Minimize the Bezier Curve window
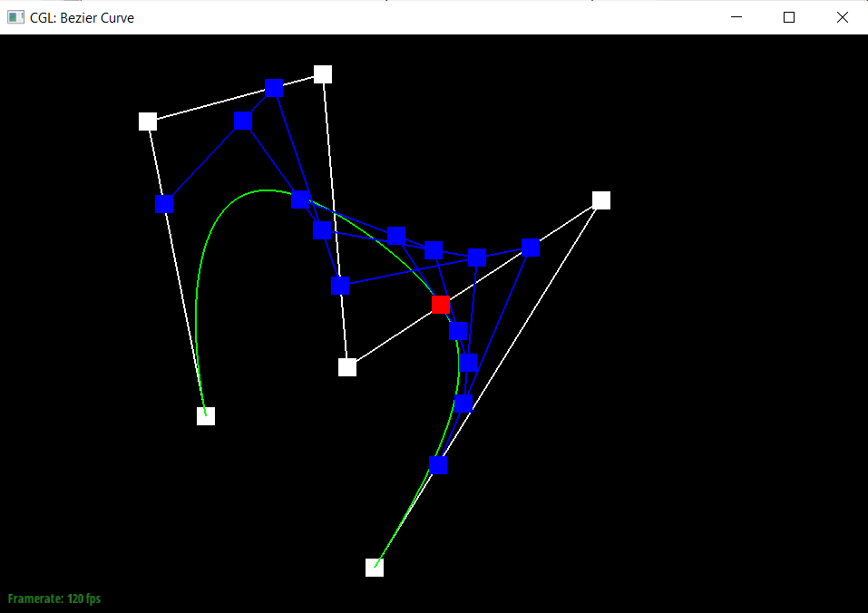The height and width of the screenshot is (613, 868). coord(736,17)
